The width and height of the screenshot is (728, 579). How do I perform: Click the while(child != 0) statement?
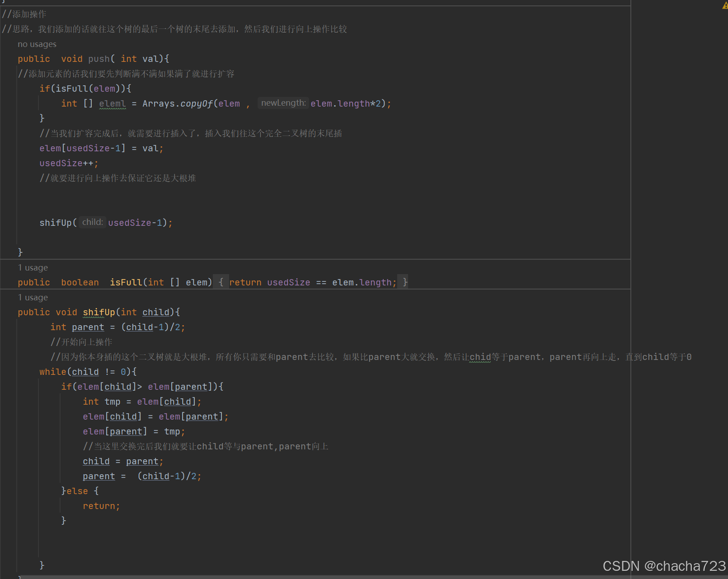pos(88,372)
